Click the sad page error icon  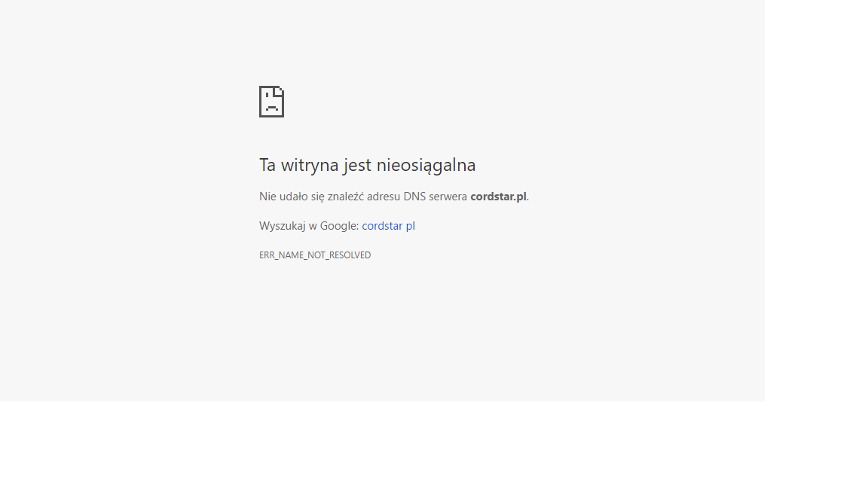[x=271, y=102]
